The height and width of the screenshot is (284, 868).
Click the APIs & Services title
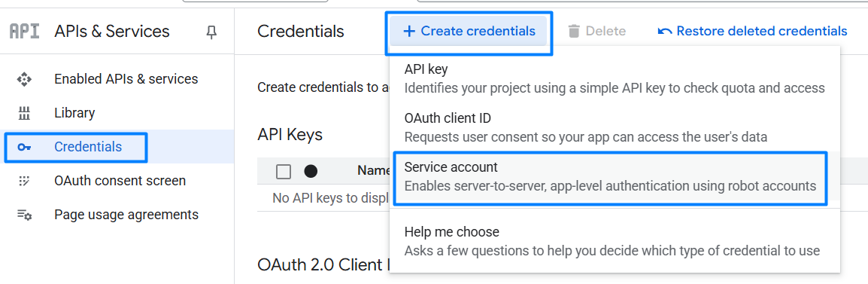click(x=112, y=32)
